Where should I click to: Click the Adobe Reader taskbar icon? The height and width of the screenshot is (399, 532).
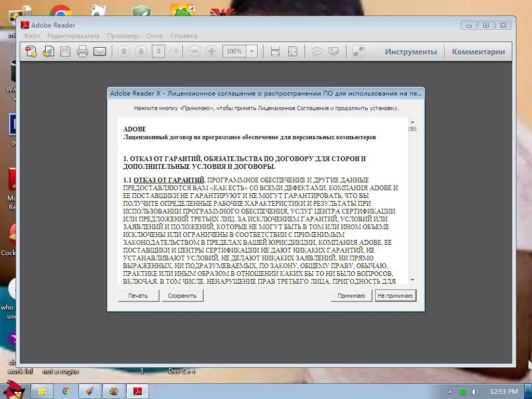pos(137,392)
